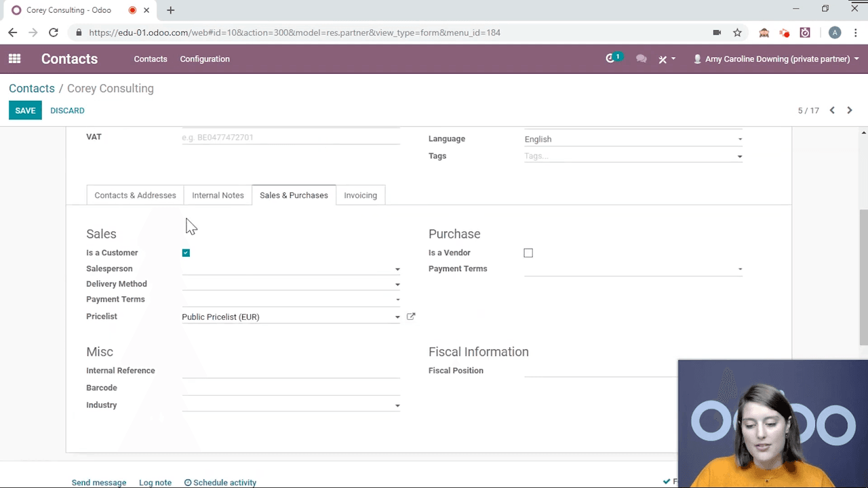Open Chrome profile avatar icon

point(835,32)
